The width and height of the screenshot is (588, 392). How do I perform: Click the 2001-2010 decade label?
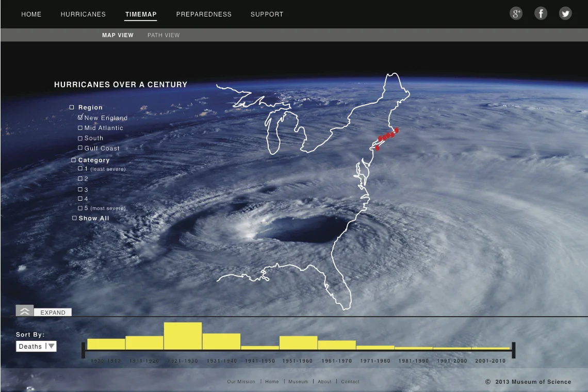pos(491,361)
